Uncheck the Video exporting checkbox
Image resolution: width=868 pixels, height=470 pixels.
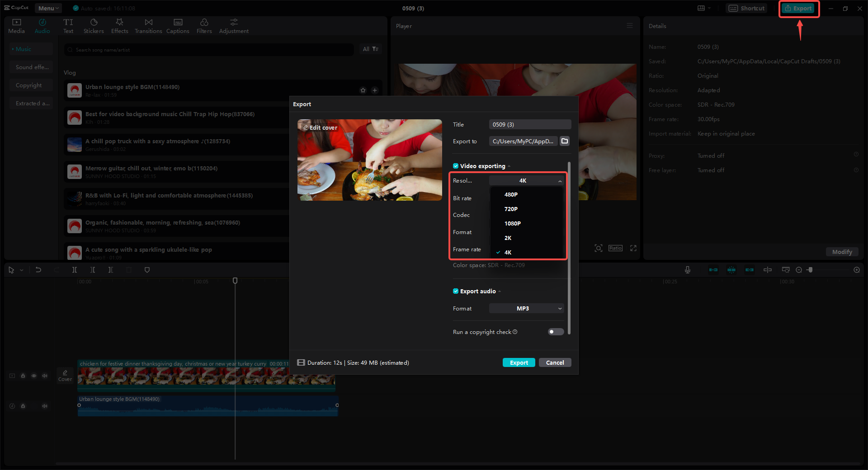point(456,166)
